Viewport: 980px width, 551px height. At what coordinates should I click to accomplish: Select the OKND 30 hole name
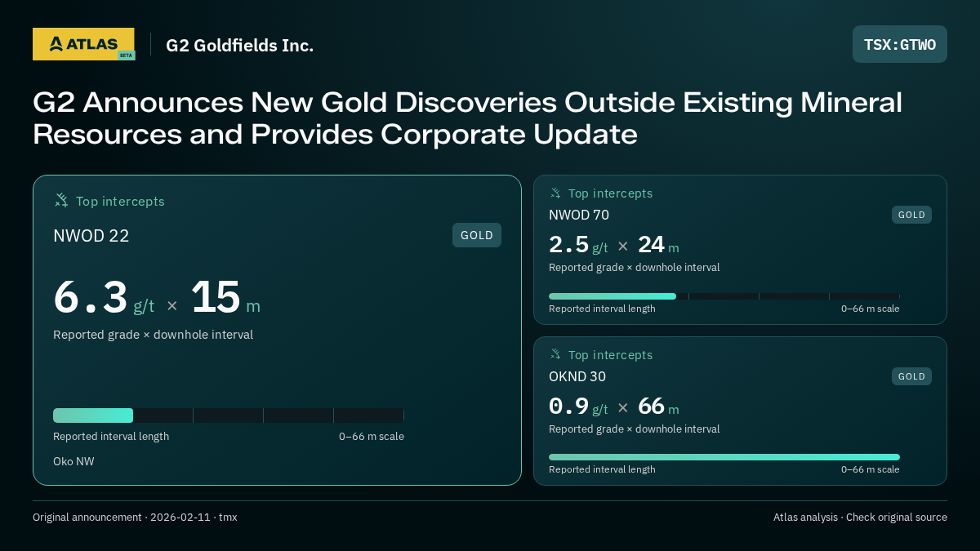(577, 376)
